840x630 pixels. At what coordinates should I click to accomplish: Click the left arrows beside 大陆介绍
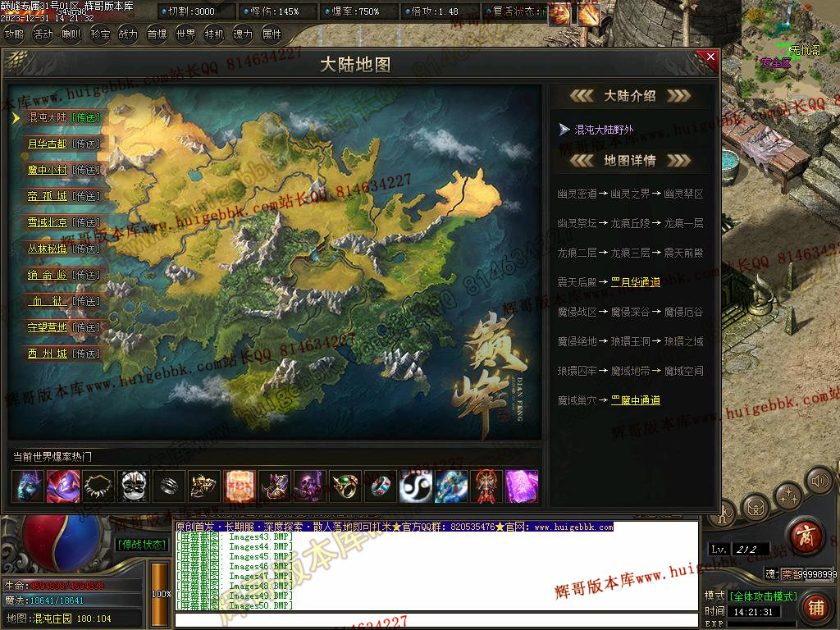point(581,96)
